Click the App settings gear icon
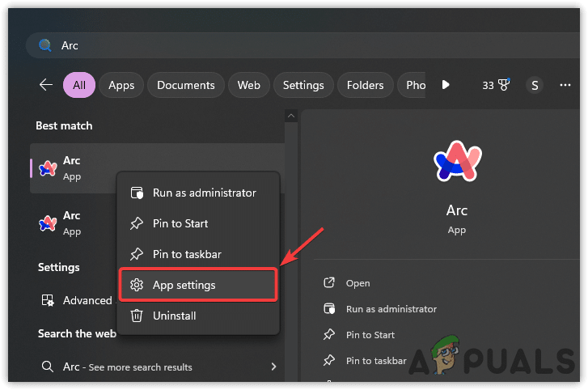This screenshot has width=588, height=390. point(137,285)
